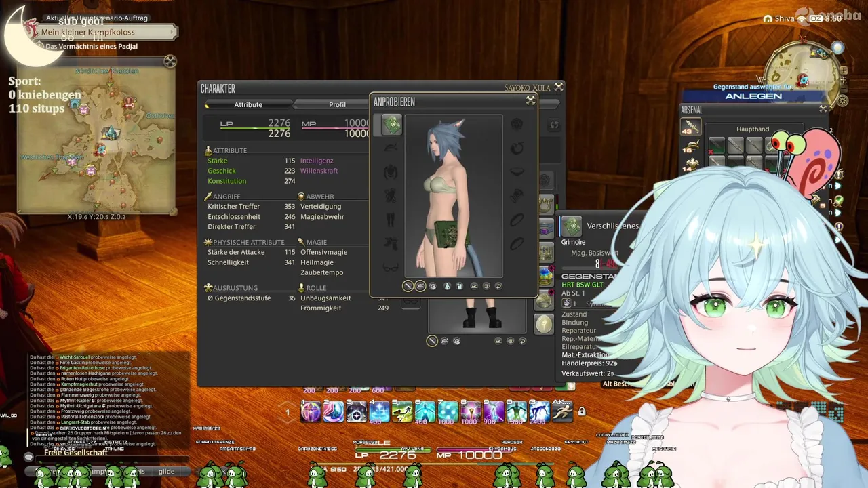This screenshot has width=868, height=488.
Task: Click the feet slot in Anprobieren
Action: tap(391, 243)
